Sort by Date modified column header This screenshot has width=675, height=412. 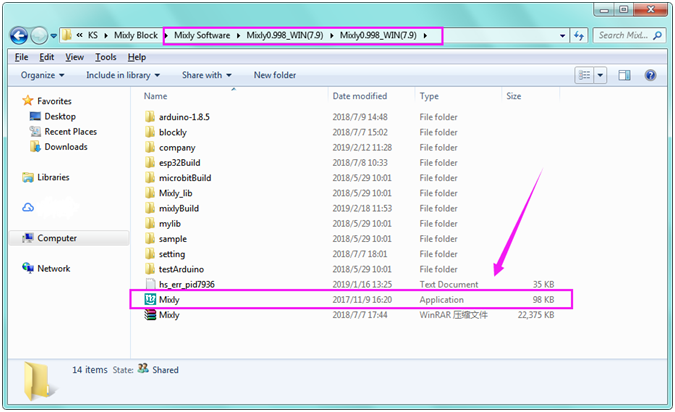click(360, 96)
